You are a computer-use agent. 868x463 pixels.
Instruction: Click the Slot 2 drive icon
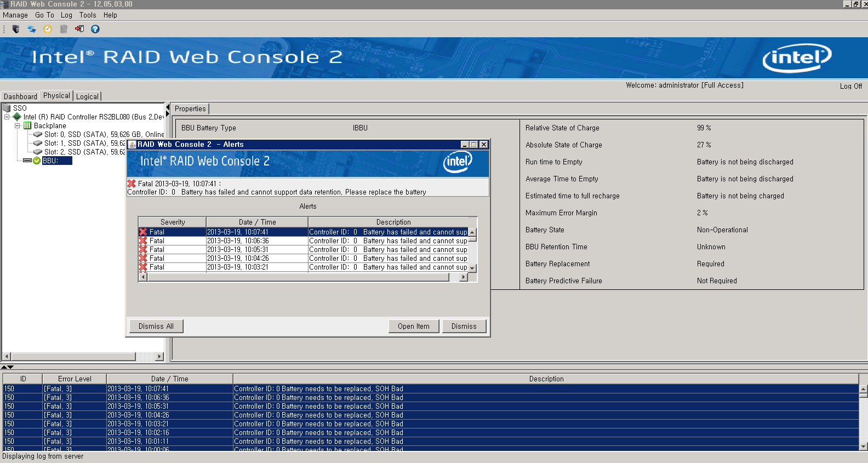coord(38,152)
